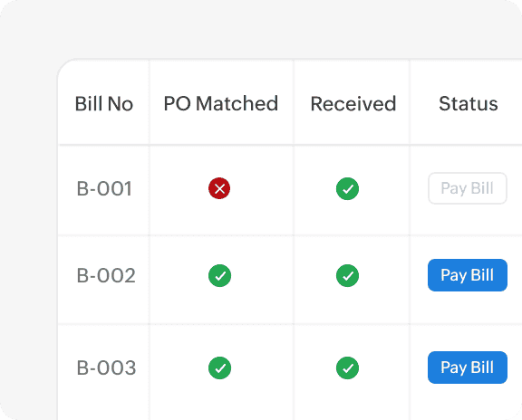Click the Received check icon for B-003
Image resolution: width=522 pixels, height=420 pixels.
(347, 367)
